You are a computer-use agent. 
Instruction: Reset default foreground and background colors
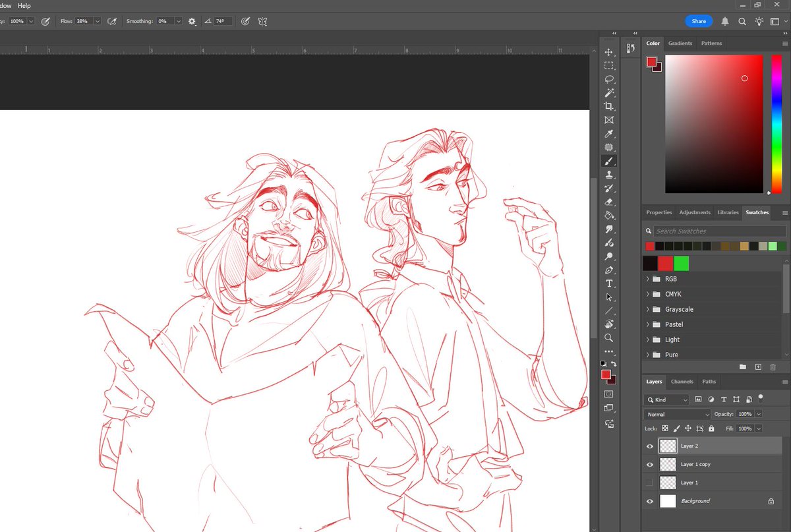tap(603, 364)
